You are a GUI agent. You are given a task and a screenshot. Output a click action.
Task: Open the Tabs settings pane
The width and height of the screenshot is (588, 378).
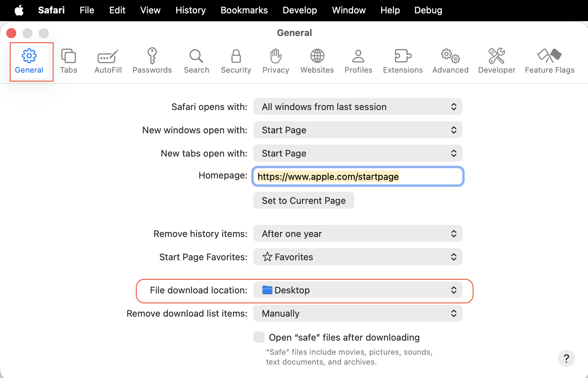coord(68,61)
